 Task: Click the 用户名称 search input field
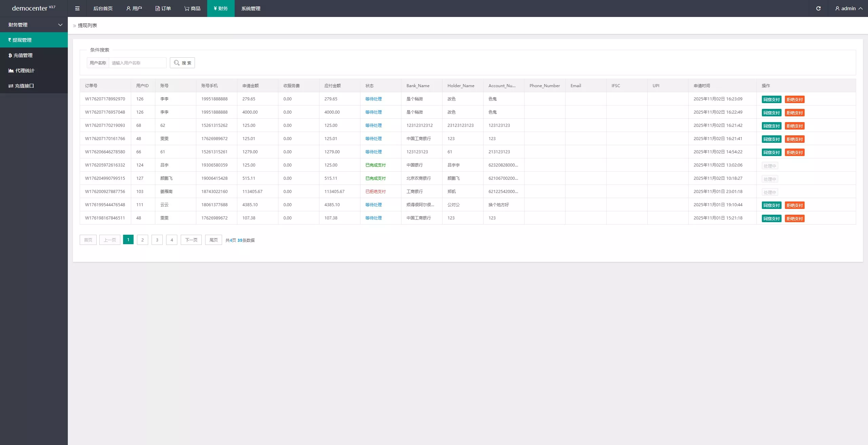pyautogui.click(x=137, y=63)
